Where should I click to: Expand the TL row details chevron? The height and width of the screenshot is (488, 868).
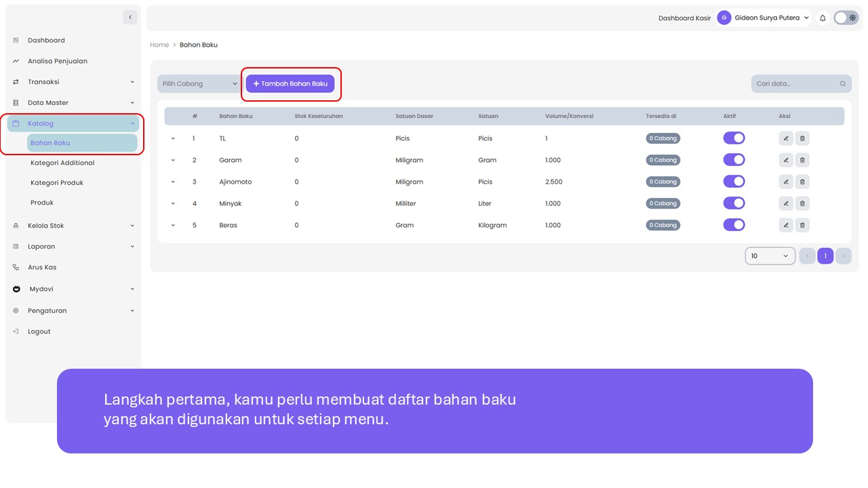click(x=173, y=138)
